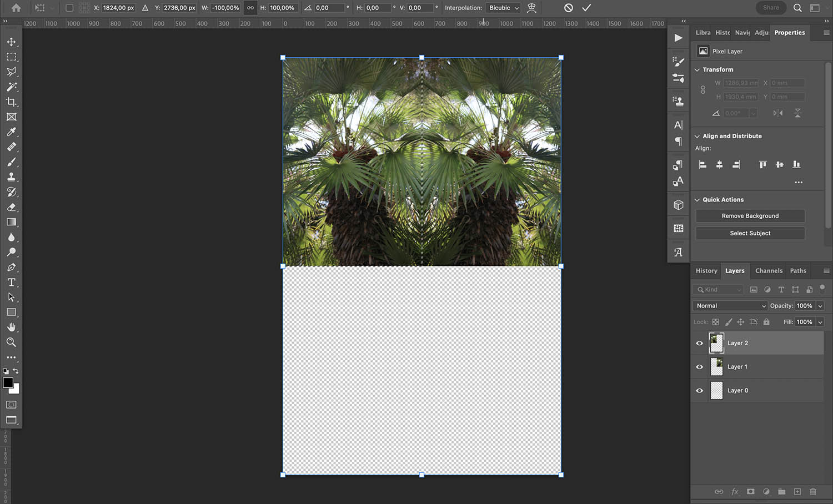Select the Eraser tool
Screen dimensions: 833x504
[x=12, y=207]
